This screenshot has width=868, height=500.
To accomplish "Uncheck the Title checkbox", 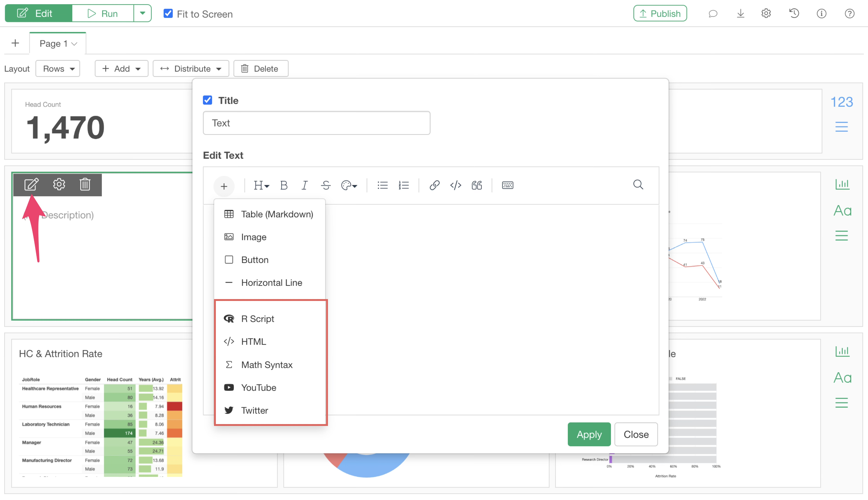I will (x=208, y=100).
